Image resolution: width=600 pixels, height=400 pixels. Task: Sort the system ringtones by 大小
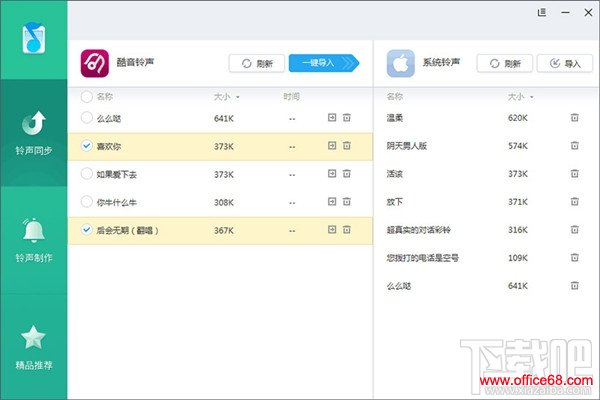[x=520, y=96]
